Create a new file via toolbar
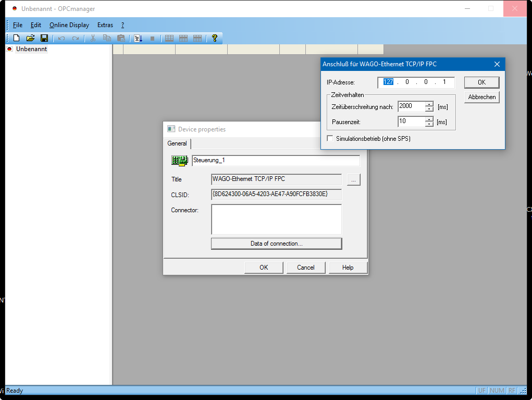Screen dimensions: 532x400 tap(16, 38)
